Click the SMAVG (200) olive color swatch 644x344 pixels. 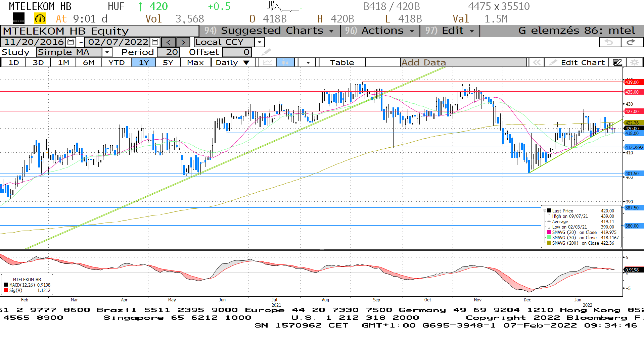click(549, 243)
